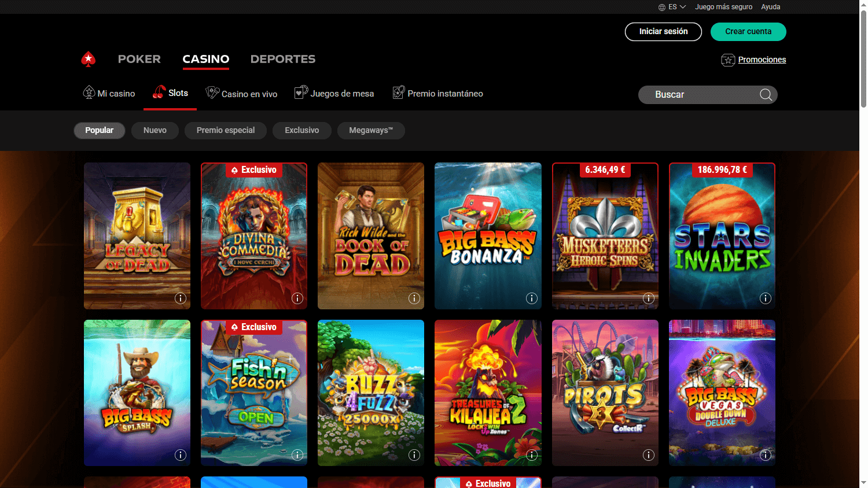This screenshot has width=868, height=488.
Task: Click Exclusivo badge on Divina Commedia
Action: point(254,170)
